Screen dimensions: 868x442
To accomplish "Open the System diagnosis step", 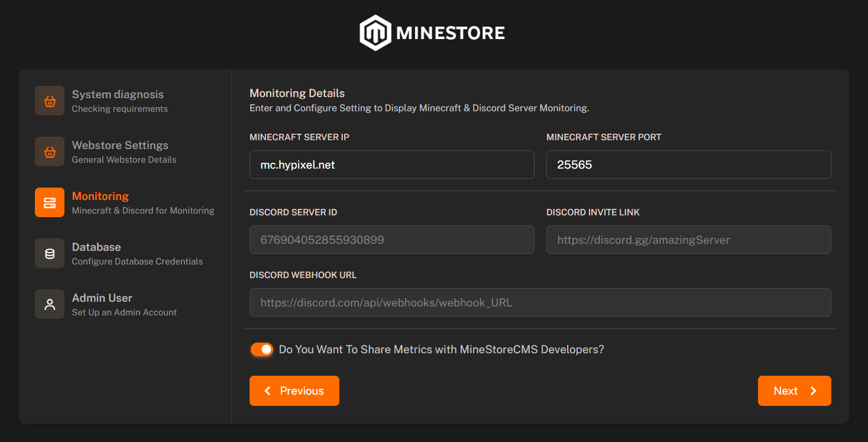I will (x=116, y=101).
